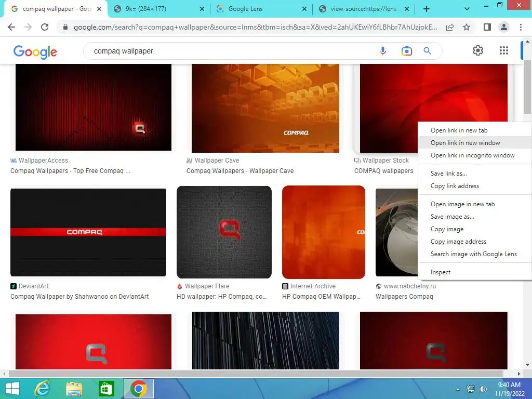The image size is (532, 399).
Task: Click the browser forward arrow
Action: click(x=28, y=27)
